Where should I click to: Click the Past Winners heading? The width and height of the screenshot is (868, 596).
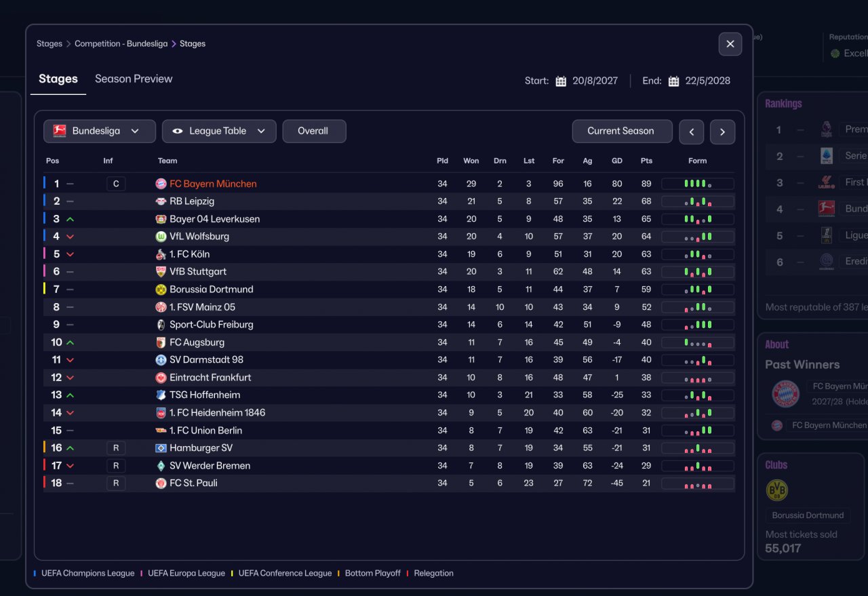point(803,365)
